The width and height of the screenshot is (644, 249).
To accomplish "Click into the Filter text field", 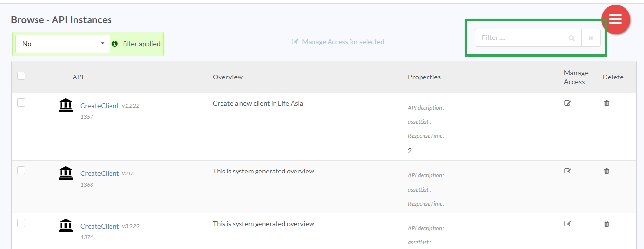I will tap(522, 38).
